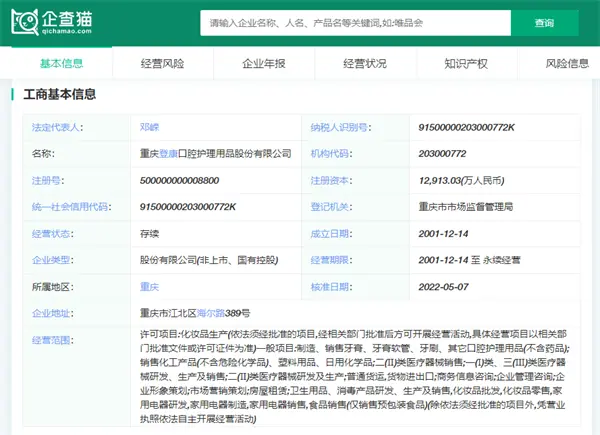This screenshot has width=600, height=435.
Task: Select founding date 2001-12-14 beside 成立日期
Action: [x=443, y=234]
